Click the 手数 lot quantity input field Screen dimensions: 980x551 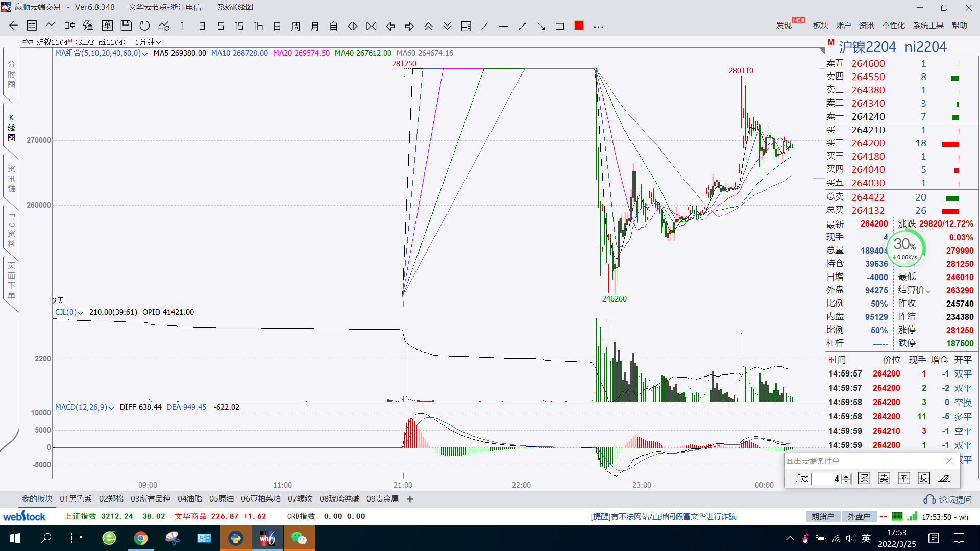(x=826, y=479)
